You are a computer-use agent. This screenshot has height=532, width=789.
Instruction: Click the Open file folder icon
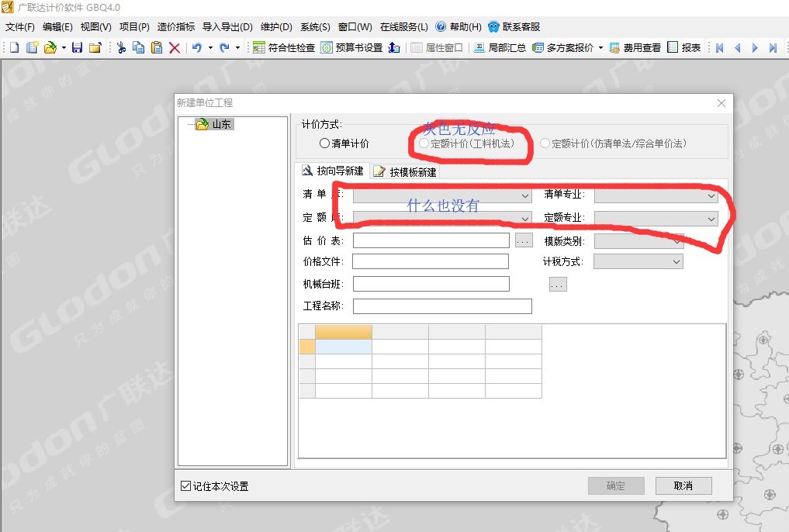(x=50, y=48)
